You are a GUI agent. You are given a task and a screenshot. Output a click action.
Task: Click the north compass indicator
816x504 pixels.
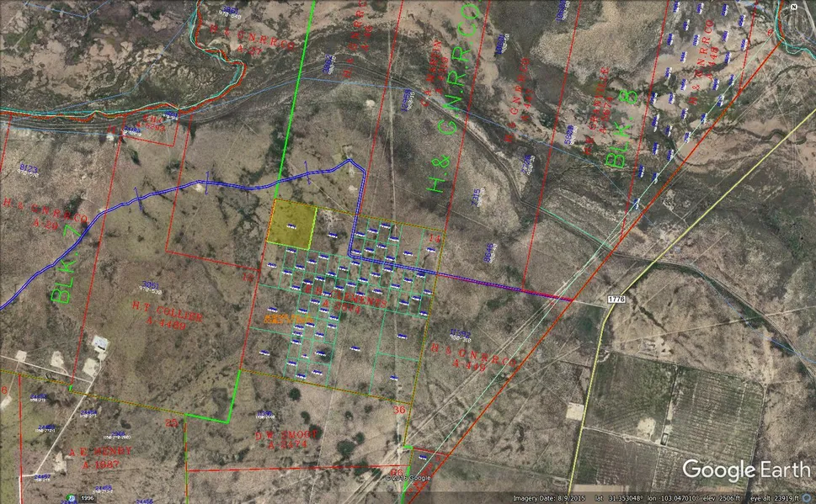(793, 6)
